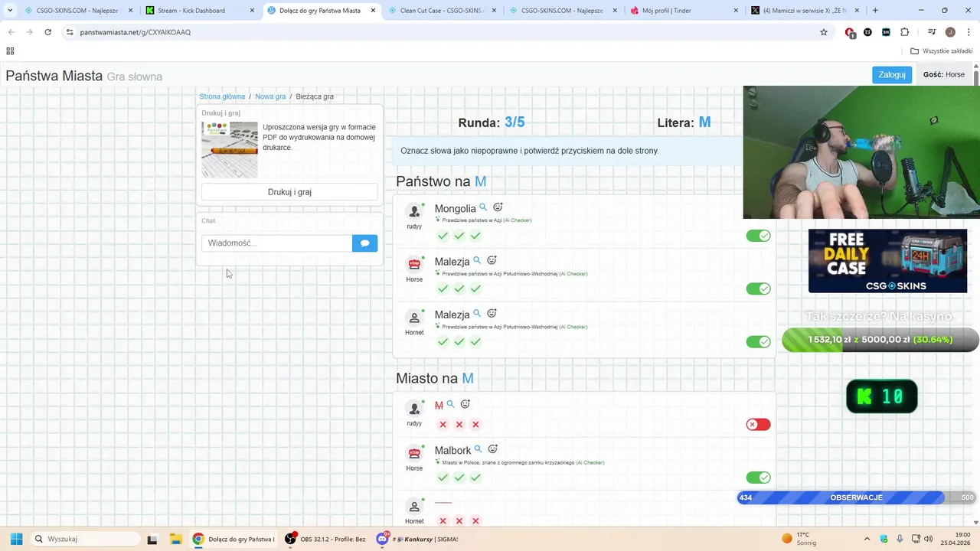Open the Nowa gra breadcrumb link
This screenshot has width=980, height=551.
[x=270, y=96]
